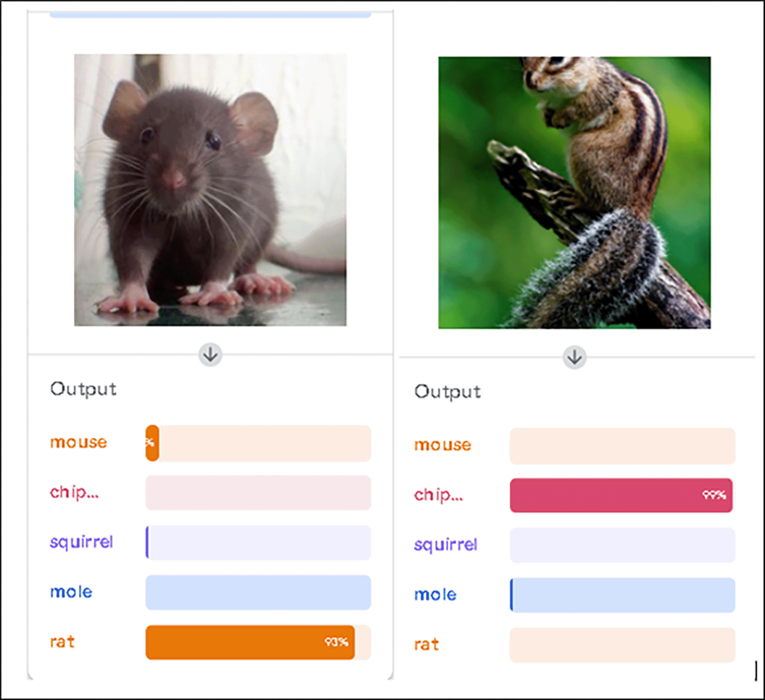This screenshot has height=700, width=765.
Task: Click the truncated chip... label under rat photo
Action: [x=74, y=492]
